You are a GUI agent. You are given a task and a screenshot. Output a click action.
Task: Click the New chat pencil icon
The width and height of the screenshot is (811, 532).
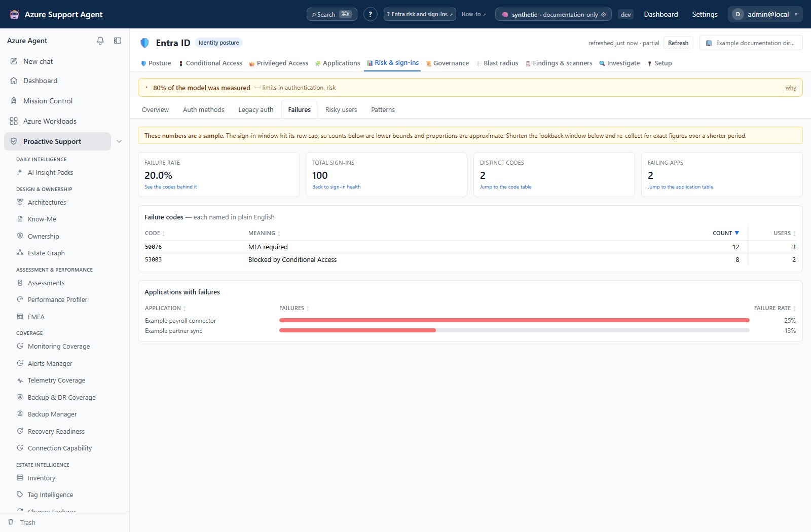[x=14, y=61]
